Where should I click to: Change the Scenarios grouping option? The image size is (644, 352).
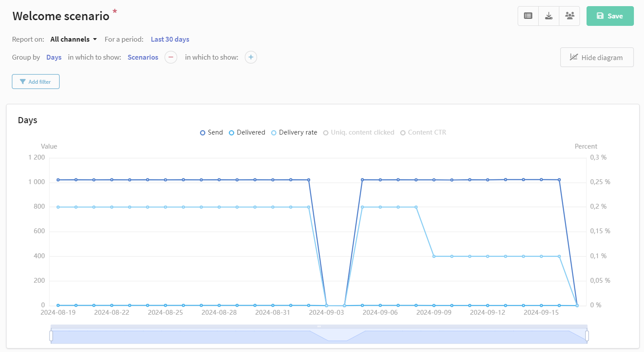(x=143, y=57)
